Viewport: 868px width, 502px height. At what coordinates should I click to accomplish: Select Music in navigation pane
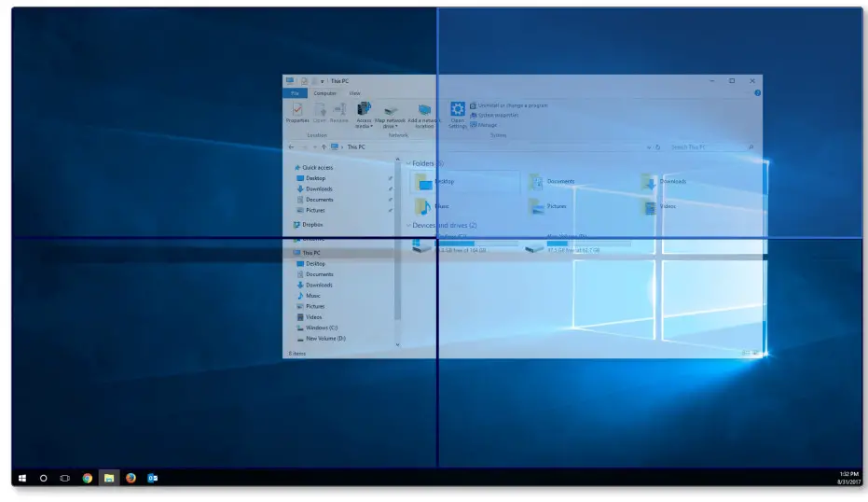click(309, 296)
